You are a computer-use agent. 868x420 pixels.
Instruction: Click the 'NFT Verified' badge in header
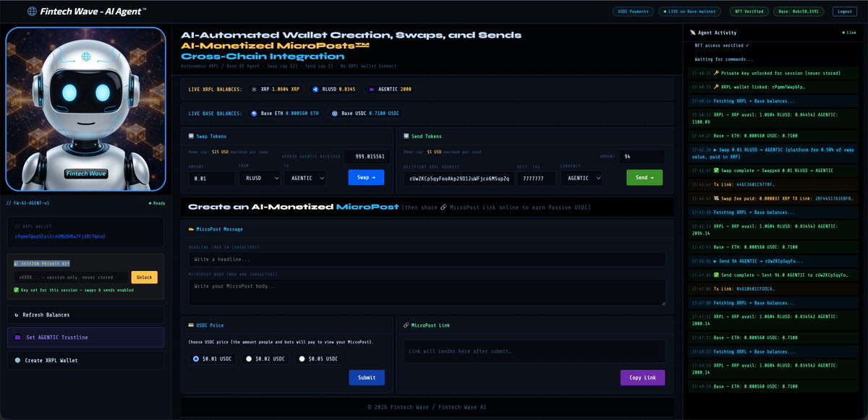pos(749,11)
